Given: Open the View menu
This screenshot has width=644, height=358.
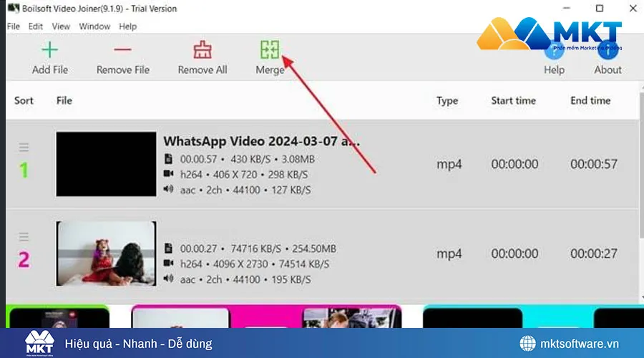Looking at the screenshot, I should tap(61, 26).
